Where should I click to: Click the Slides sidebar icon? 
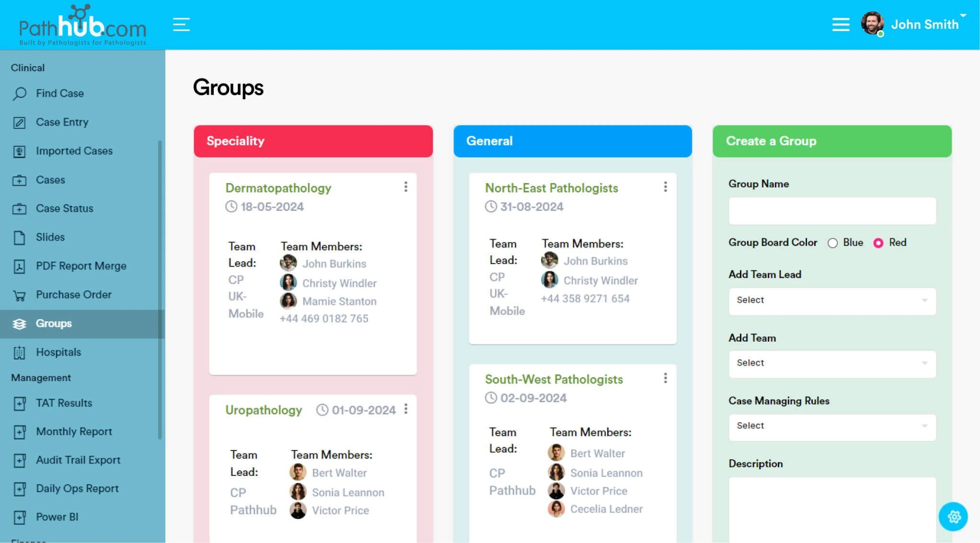tap(19, 237)
